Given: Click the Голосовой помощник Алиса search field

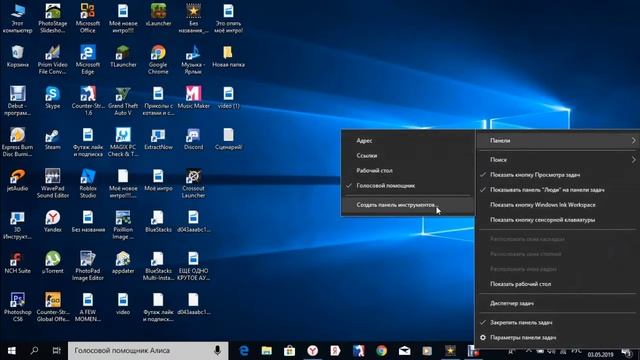Looking at the screenshot, I should 148,351.
